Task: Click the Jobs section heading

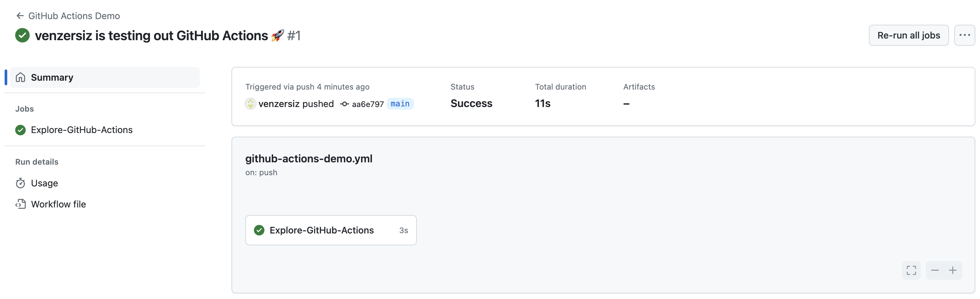Action: pyautogui.click(x=24, y=109)
